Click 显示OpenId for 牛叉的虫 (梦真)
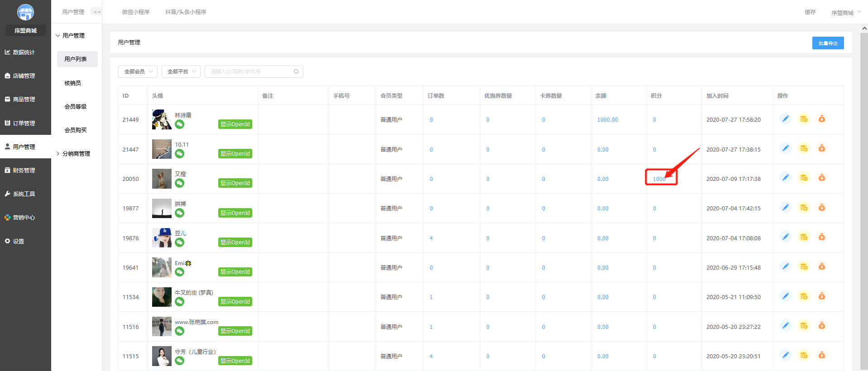The width and height of the screenshot is (868, 371). point(235,302)
